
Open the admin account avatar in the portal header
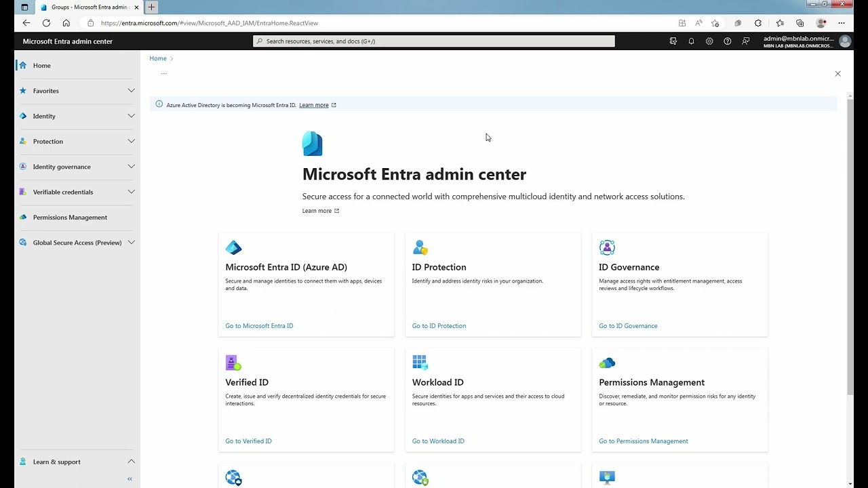845,41
